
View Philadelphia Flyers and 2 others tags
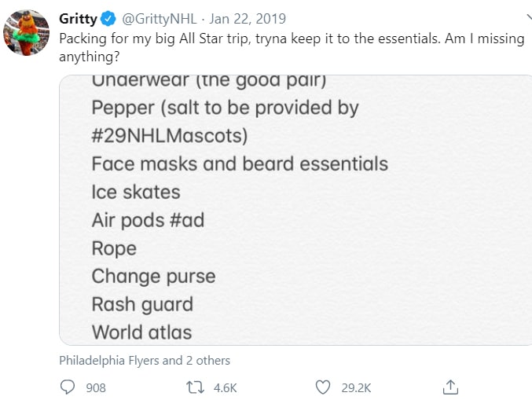tap(145, 360)
